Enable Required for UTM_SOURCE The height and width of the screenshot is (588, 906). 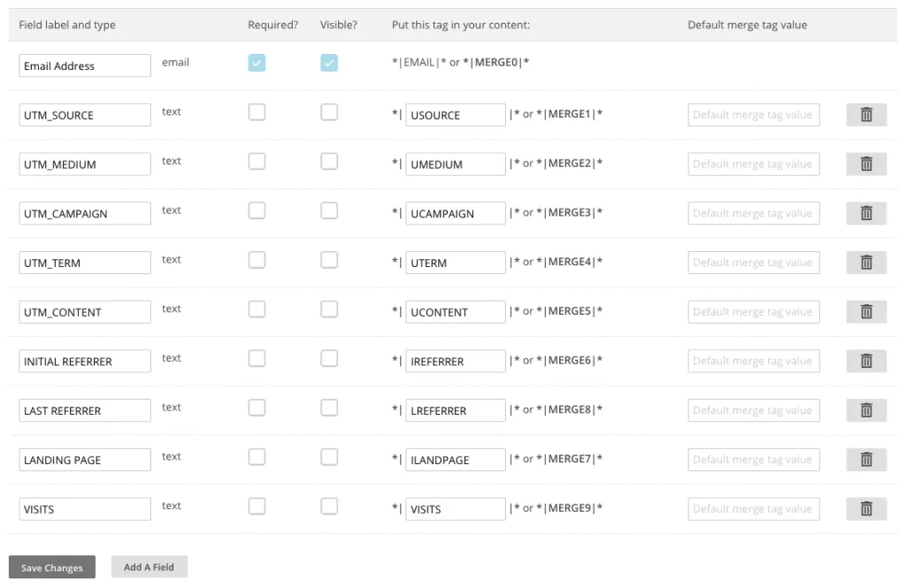257,112
